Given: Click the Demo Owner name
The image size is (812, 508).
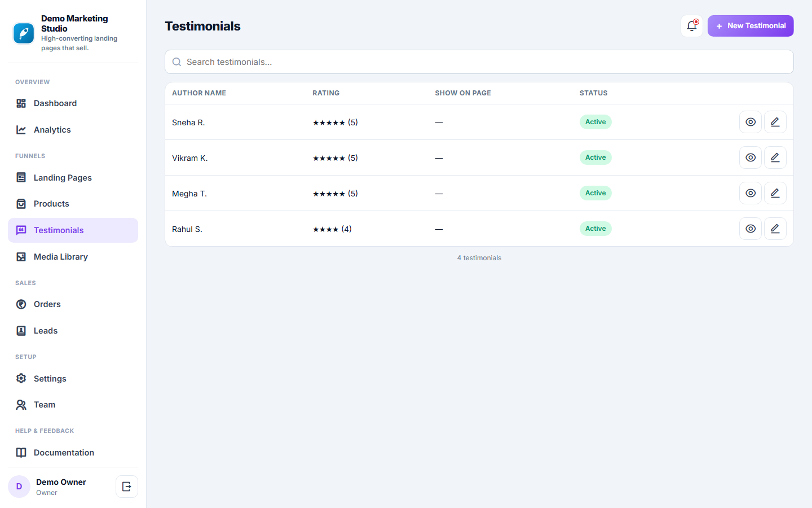Looking at the screenshot, I should 61,482.
